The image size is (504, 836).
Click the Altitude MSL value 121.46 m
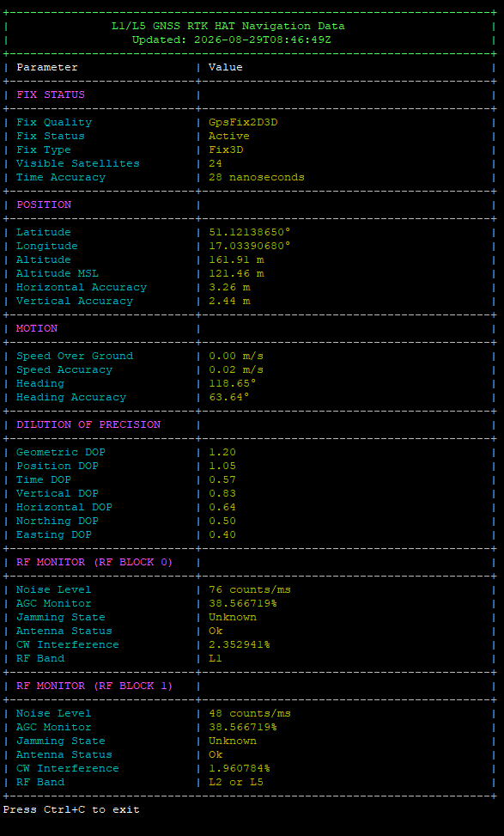click(x=236, y=273)
